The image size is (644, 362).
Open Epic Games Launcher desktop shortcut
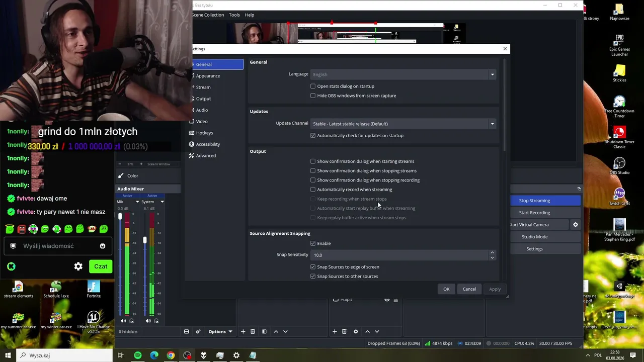(619, 45)
